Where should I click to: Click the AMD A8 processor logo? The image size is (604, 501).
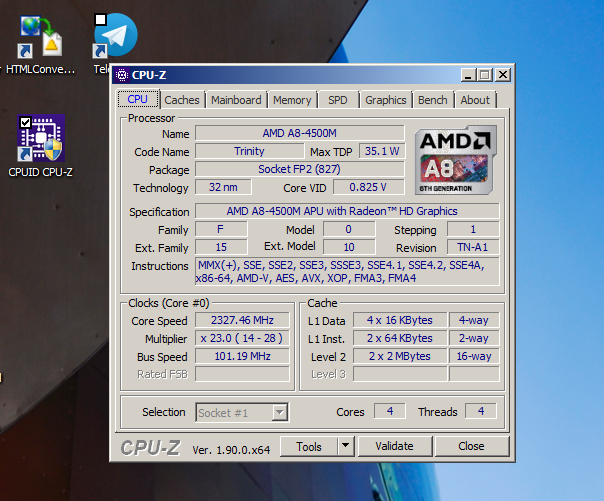[455, 160]
